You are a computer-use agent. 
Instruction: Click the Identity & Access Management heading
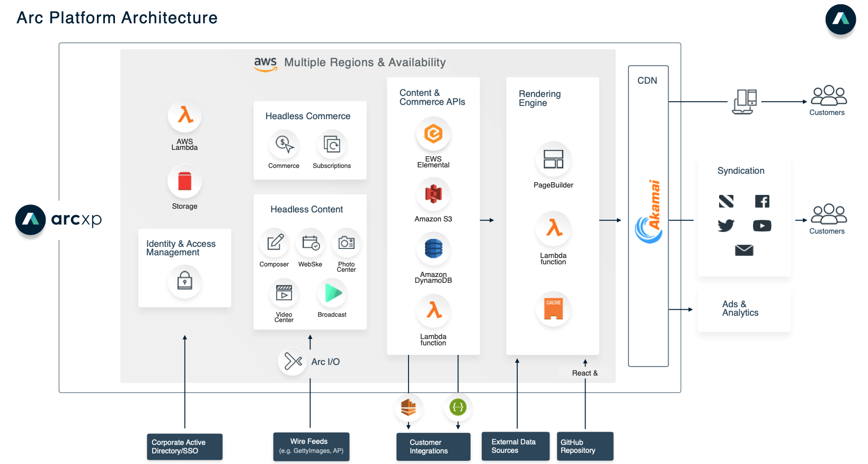click(181, 248)
